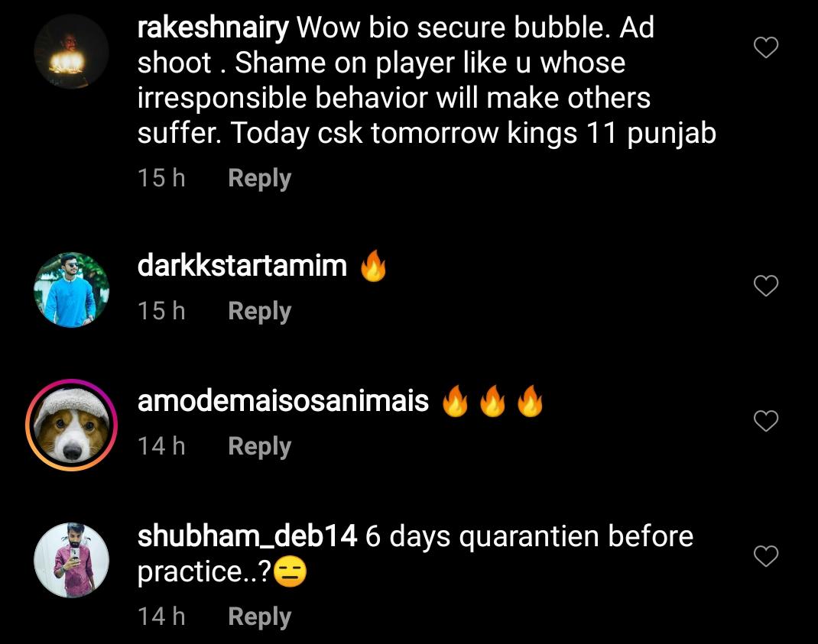Click the 15 h timestamp under rakeshnairy
This screenshot has width=818, height=644.
tap(161, 178)
